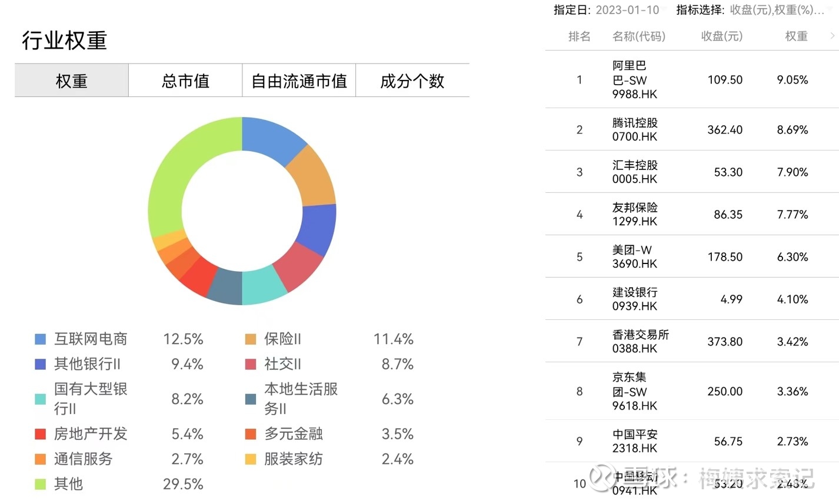
Task: Expand the 权重 column chevron
Action: (x=831, y=36)
